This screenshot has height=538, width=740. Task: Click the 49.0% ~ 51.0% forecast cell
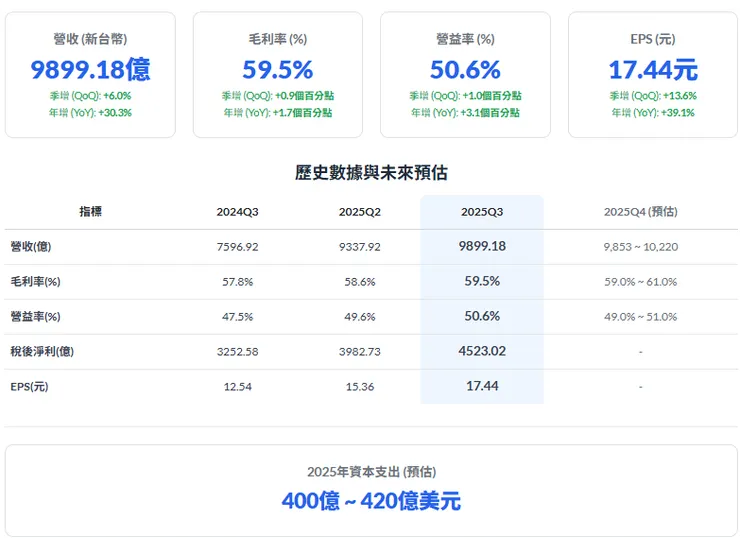click(640, 317)
